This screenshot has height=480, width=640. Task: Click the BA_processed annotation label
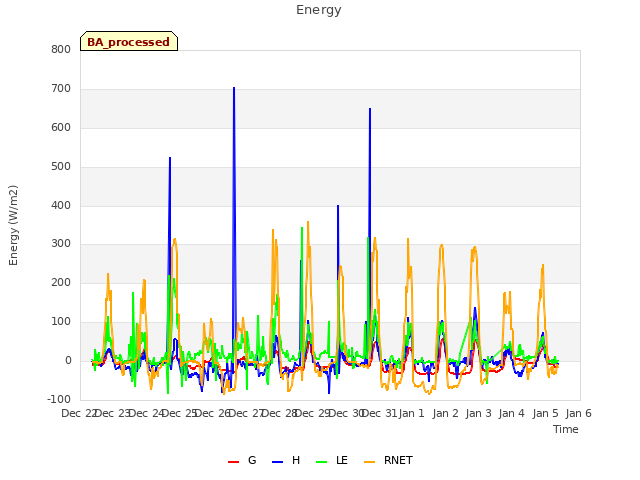(x=129, y=42)
